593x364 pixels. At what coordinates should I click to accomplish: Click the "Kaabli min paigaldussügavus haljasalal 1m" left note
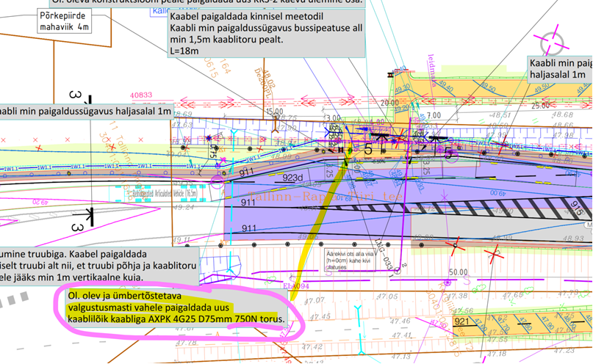86,111
